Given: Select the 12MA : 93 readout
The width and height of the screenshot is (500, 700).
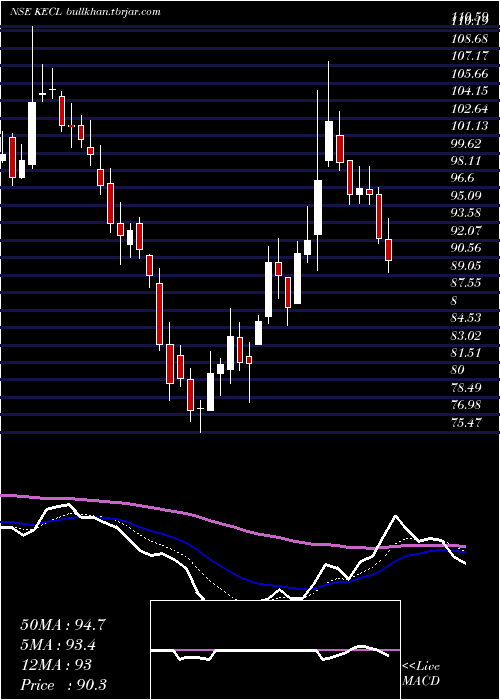Looking at the screenshot, I should click(56, 665).
